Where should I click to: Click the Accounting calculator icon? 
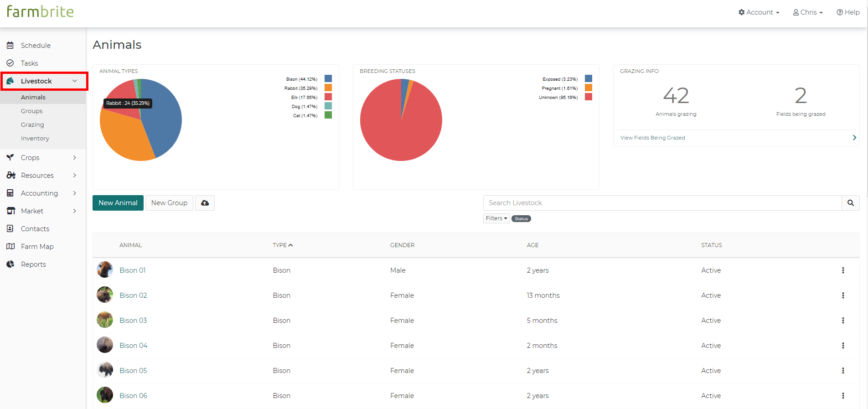(10, 193)
